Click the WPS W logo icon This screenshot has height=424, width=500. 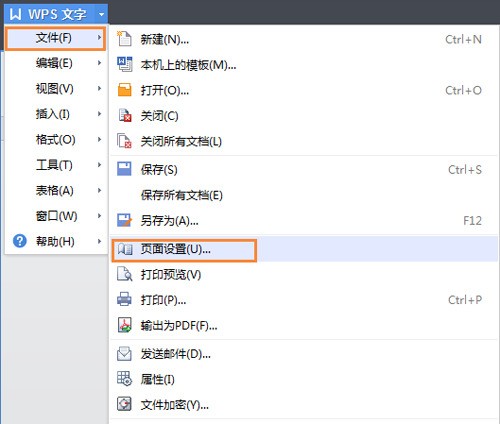[15, 14]
